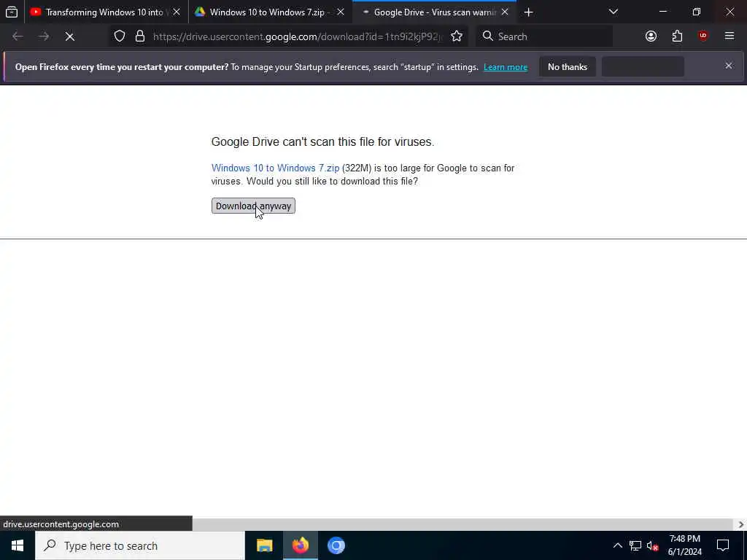
Task: Stop loading the page
Action: point(69,36)
